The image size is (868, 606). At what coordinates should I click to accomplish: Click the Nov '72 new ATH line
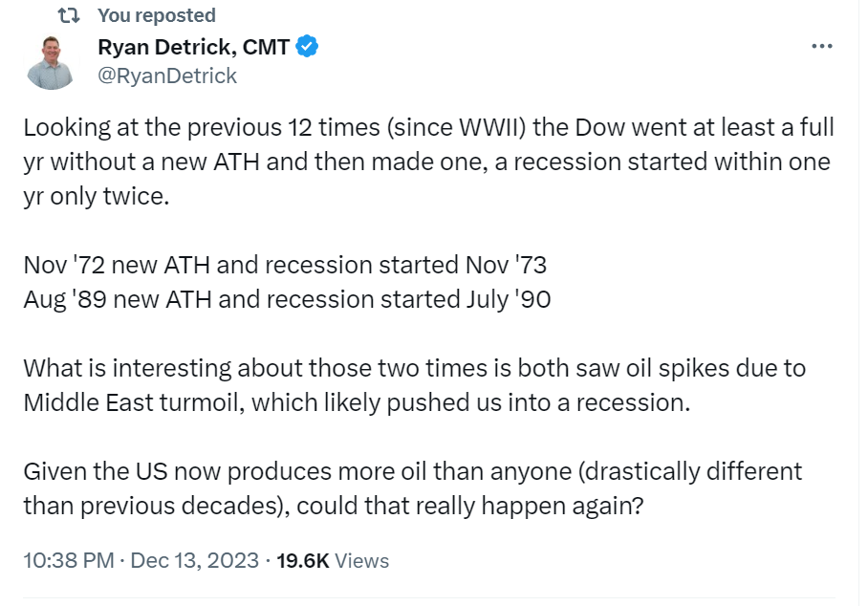285,265
